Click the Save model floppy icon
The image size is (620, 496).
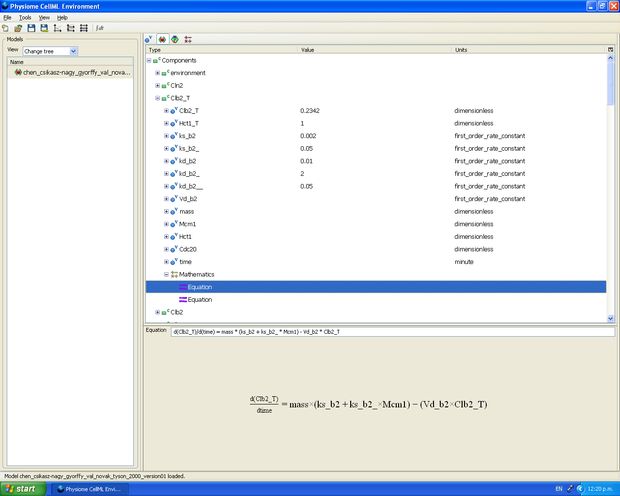(31, 28)
